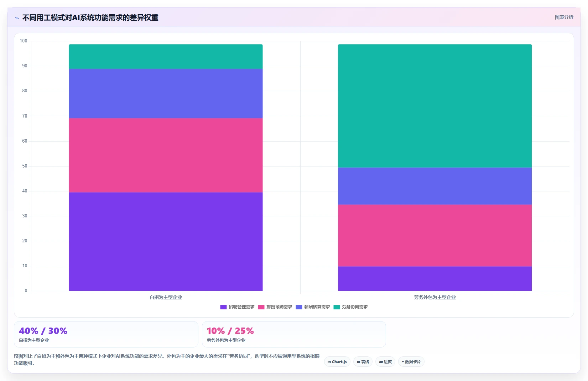Toggle 排班考勤需求 legend pink swatch
Image resolution: width=588 pixels, height=381 pixels.
(261, 307)
